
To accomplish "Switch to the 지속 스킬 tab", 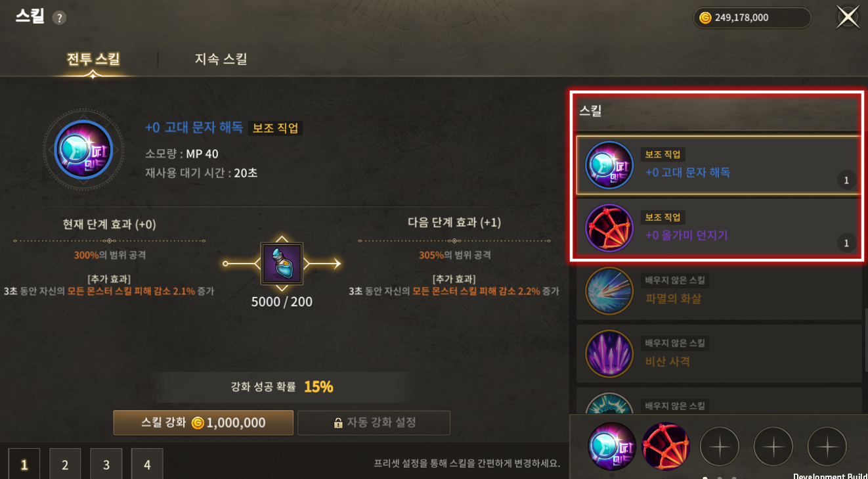I will (x=221, y=59).
